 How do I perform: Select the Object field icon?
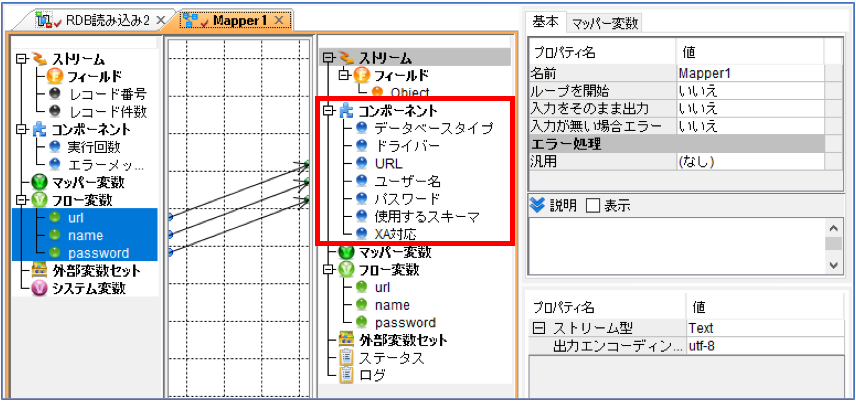377,92
